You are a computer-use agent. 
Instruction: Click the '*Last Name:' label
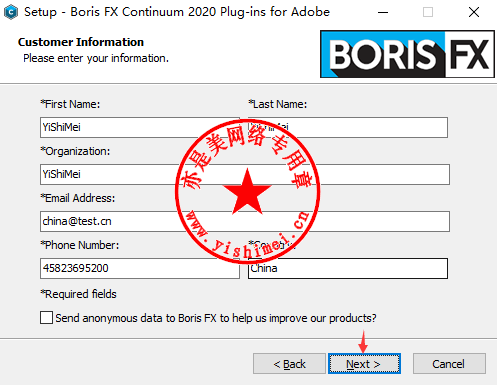pos(277,104)
